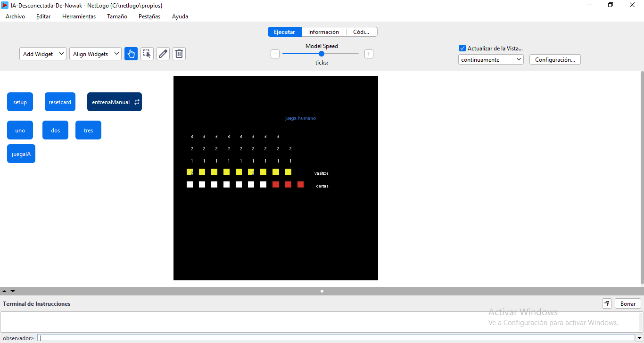Toggle Actualizar de la Vista checkbox
The width and height of the screenshot is (644, 343).
pos(462,48)
